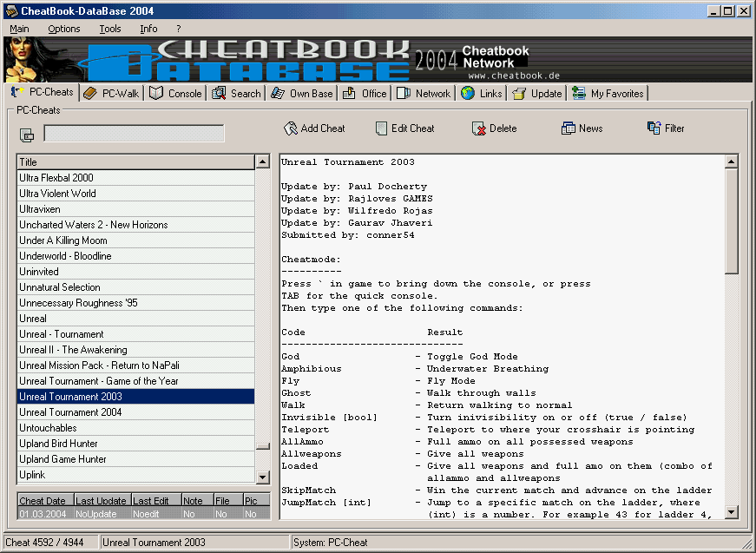This screenshot has width=756, height=553.
Task: Open the Tools menu
Action: click(110, 29)
